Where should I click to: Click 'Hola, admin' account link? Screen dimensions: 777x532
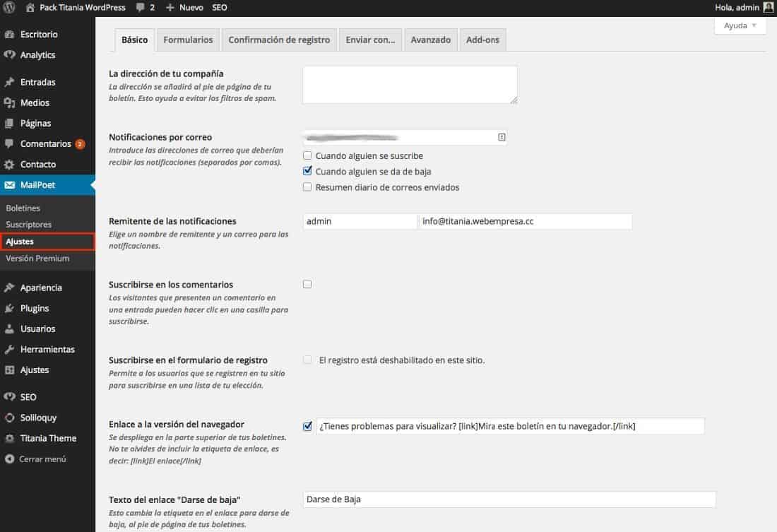(x=737, y=8)
